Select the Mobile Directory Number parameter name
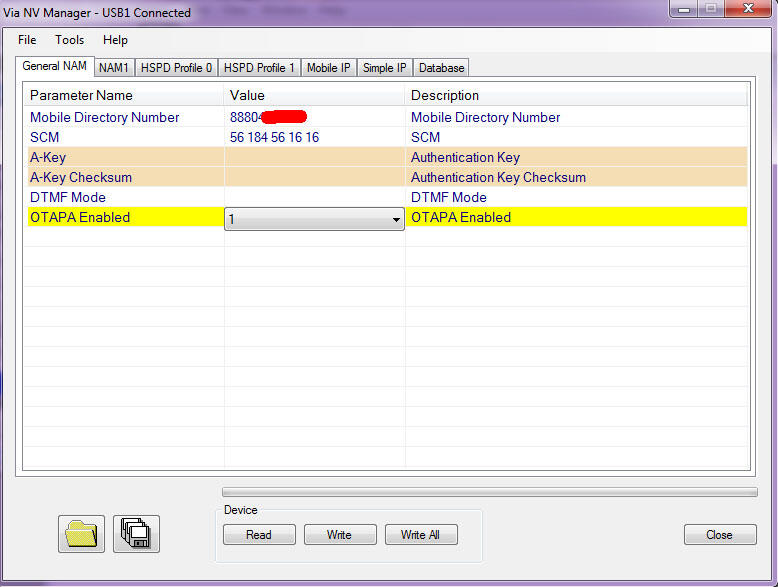Viewport: 778px width, 587px height. coord(105,117)
